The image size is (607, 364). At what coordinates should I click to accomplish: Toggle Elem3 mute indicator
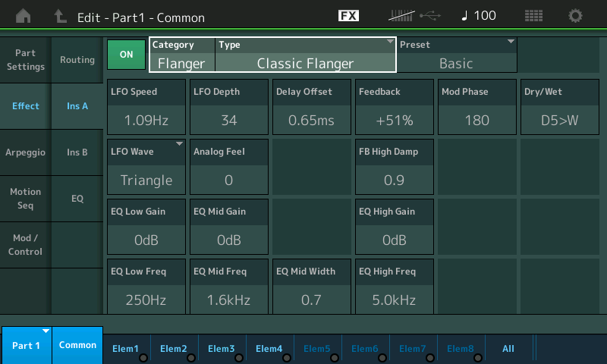(239, 358)
